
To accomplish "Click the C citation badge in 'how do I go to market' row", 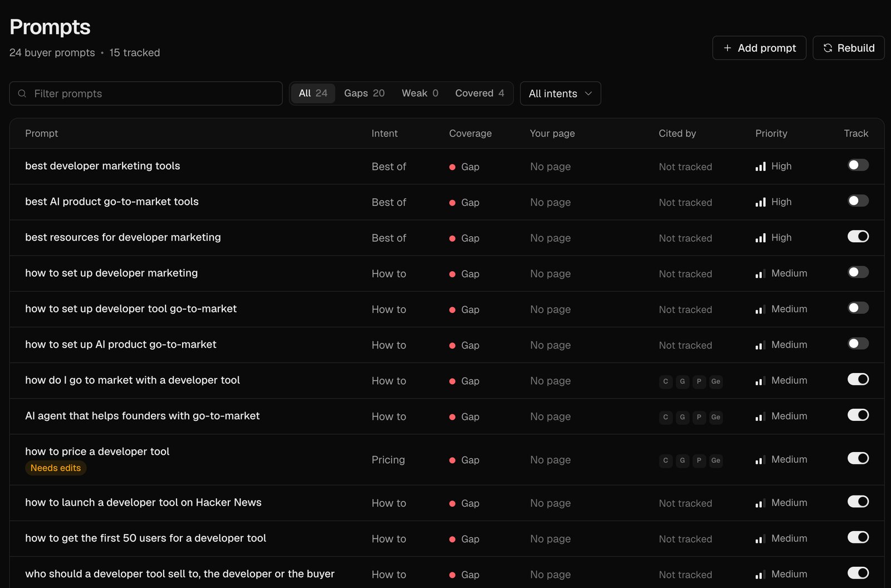I will coord(665,381).
